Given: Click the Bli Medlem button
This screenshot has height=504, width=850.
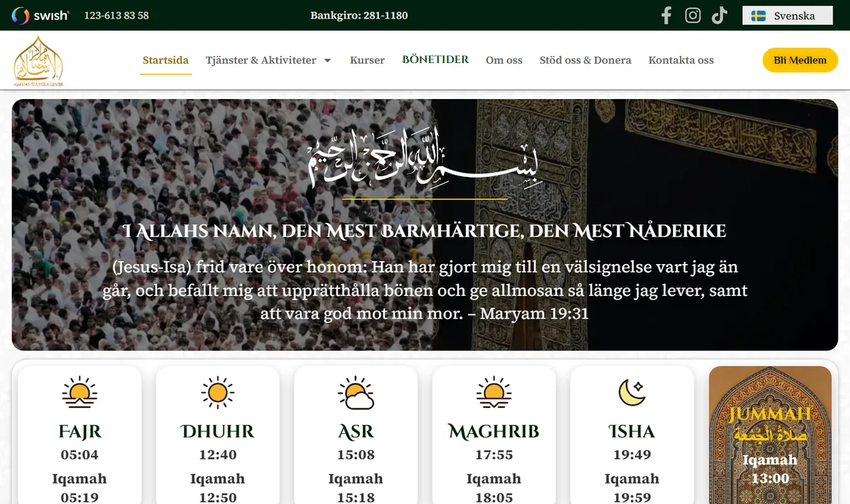Looking at the screenshot, I should coord(800,60).
